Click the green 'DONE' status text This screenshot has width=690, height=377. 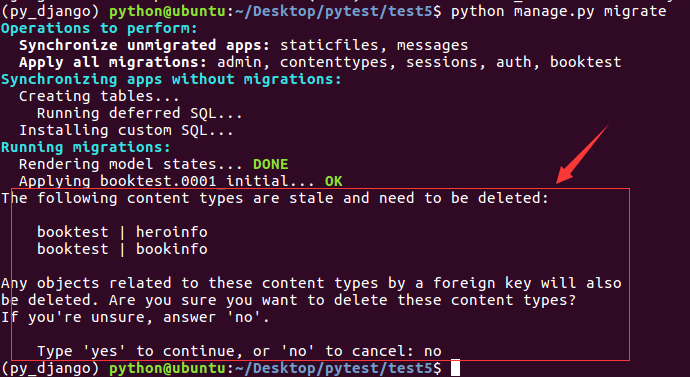pyautogui.click(x=271, y=164)
